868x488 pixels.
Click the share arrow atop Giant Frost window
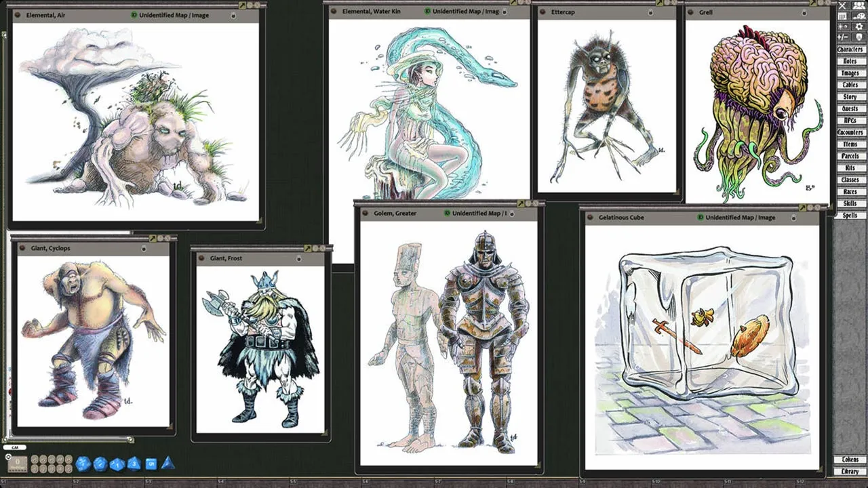(308, 249)
